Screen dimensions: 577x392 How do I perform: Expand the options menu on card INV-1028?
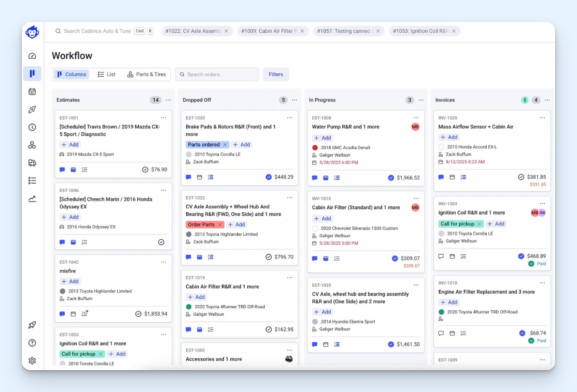tap(542, 117)
